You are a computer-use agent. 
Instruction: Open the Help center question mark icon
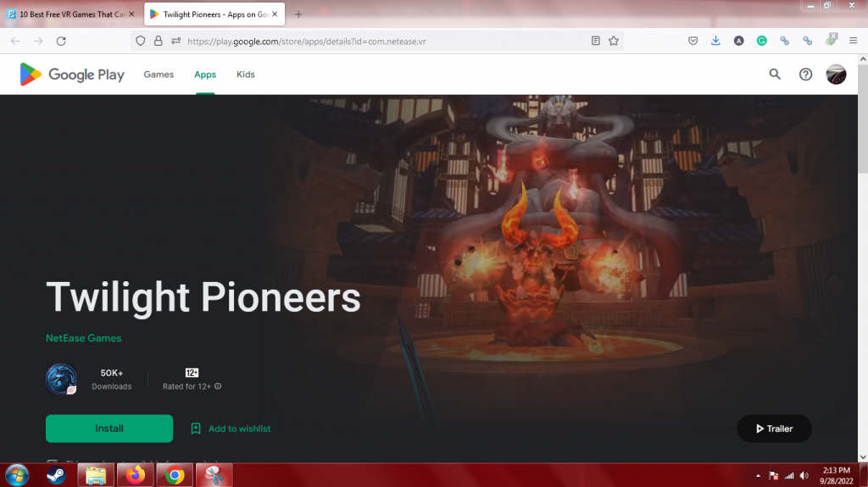[805, 75]
